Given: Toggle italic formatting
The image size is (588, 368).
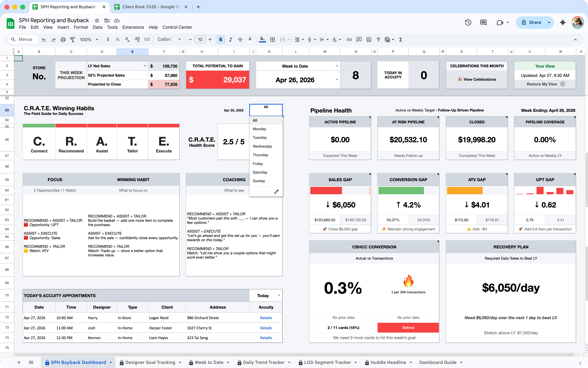Looking at the screenshot, I should point(230,39).
